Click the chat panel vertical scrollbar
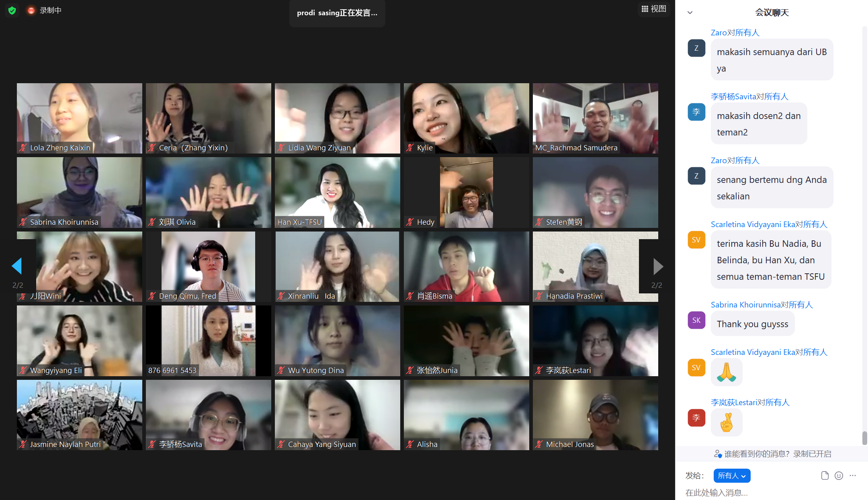This screenshot has width=868, height=500. pos(864,438)
